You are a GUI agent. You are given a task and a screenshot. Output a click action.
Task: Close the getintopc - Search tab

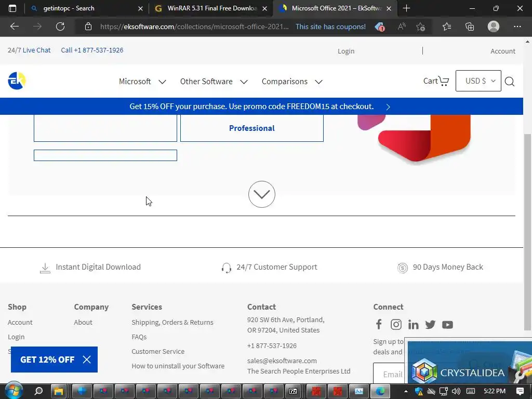140,8
